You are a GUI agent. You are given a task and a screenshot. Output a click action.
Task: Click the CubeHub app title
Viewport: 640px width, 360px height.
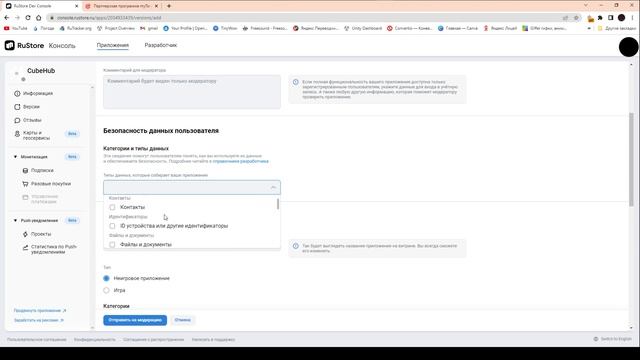click(41, 71)
